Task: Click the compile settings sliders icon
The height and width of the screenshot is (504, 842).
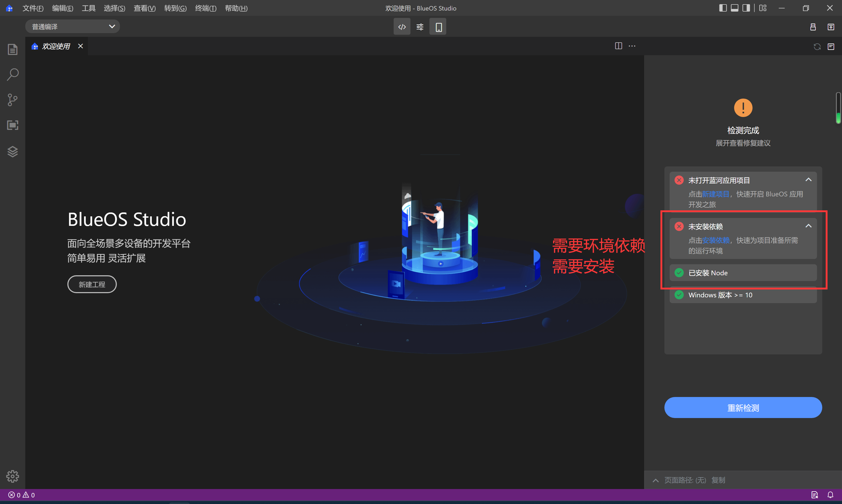Action: [x=420, y=27]
